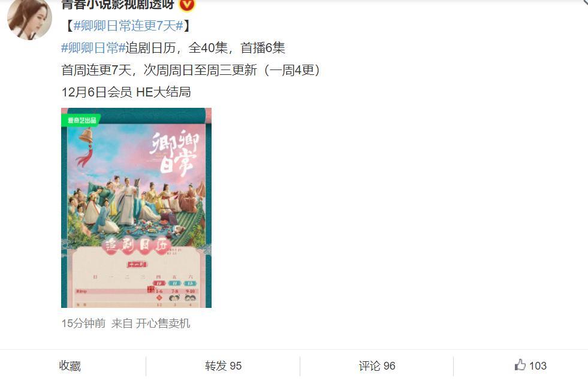Open the 15分钟前 timestamp link
Viewport: 588px width, 384px height.
84,323
